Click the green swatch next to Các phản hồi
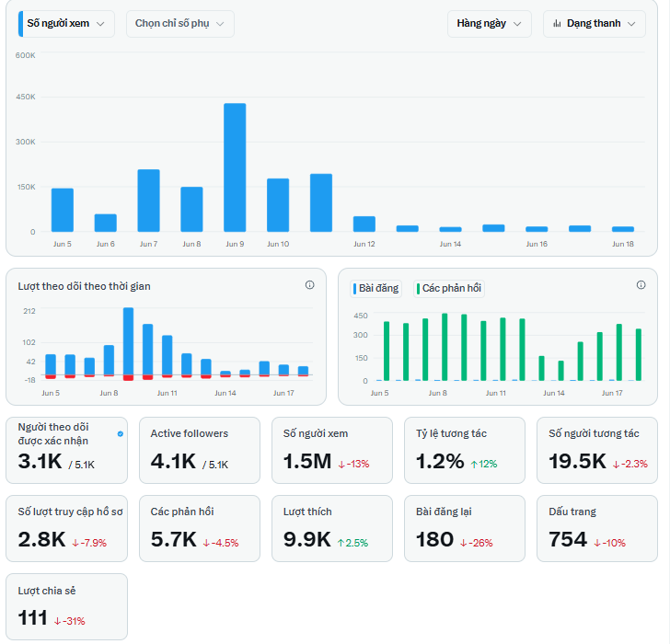670x644 pixels. tap(418, 289)
